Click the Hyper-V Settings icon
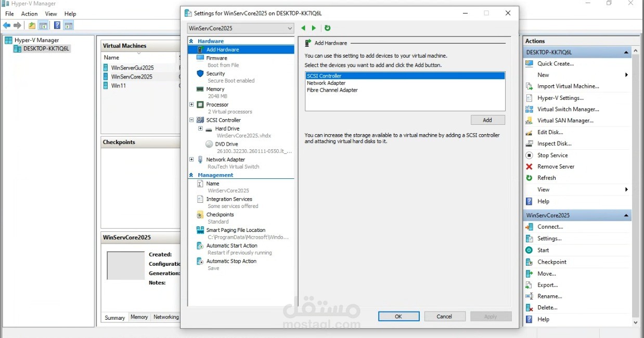Image resolution: width=644 pixels, height=338 pixels. (529, 98)
